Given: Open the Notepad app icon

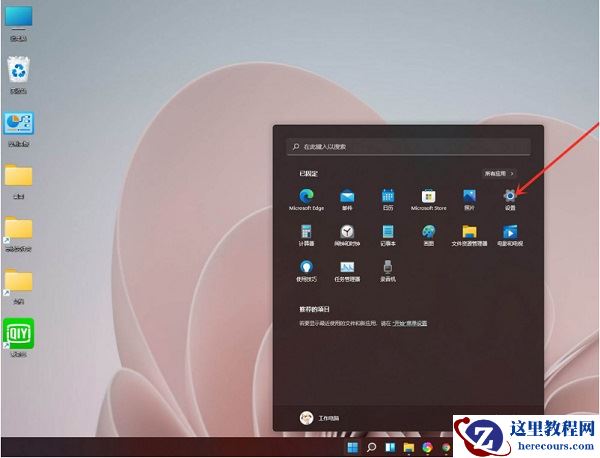Looking at the screenshot, I should [x=388, y=235].
